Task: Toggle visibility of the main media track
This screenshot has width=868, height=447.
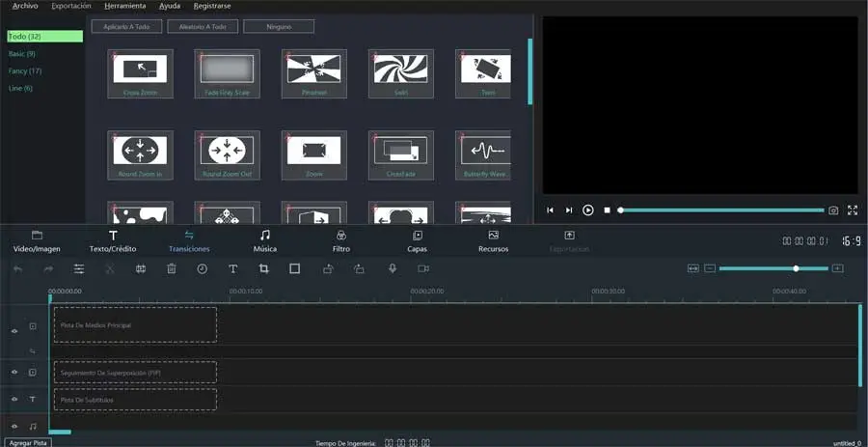Action: pyautogui.click(x=14, y=330)
